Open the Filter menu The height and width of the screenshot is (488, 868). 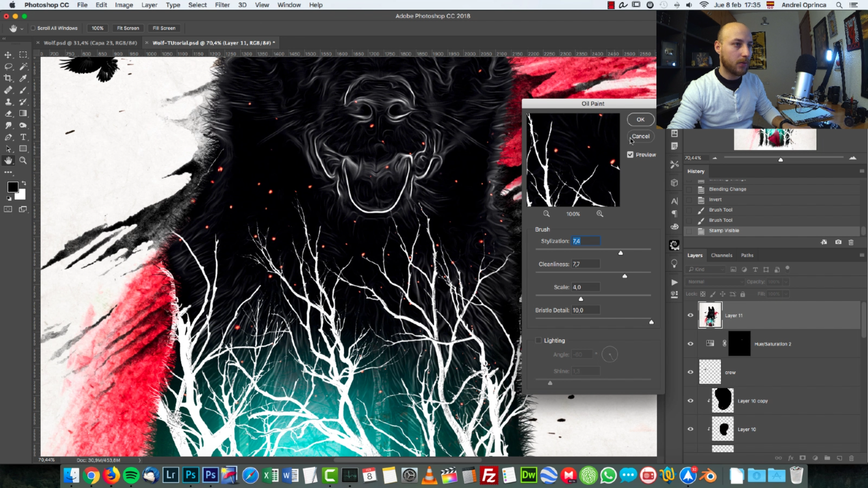(222, 5)
